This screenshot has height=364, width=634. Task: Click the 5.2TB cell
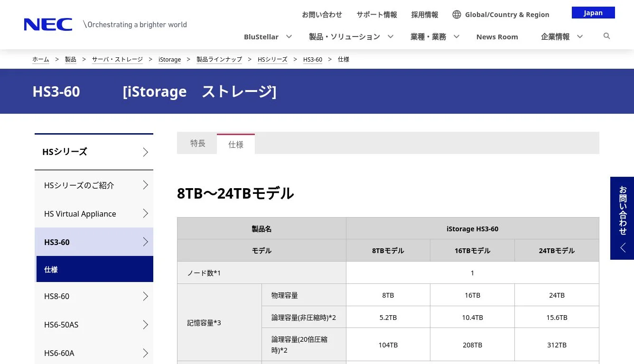pos(388,317)
